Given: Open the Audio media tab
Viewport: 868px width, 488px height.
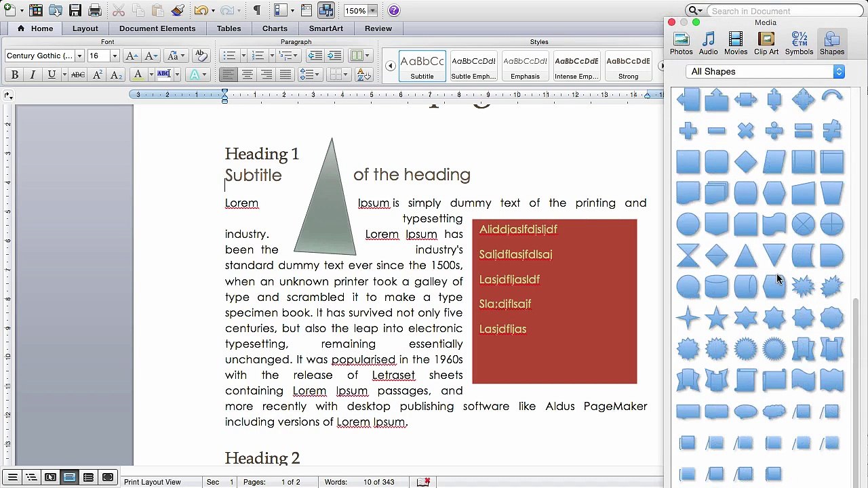Looking at the screenshot, I should click(x=708, y=43).
